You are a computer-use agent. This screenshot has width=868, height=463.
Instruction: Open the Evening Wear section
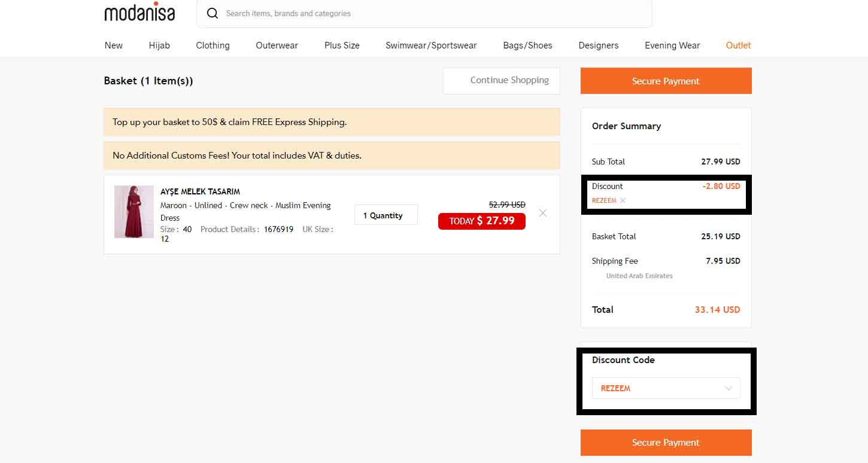672,45
